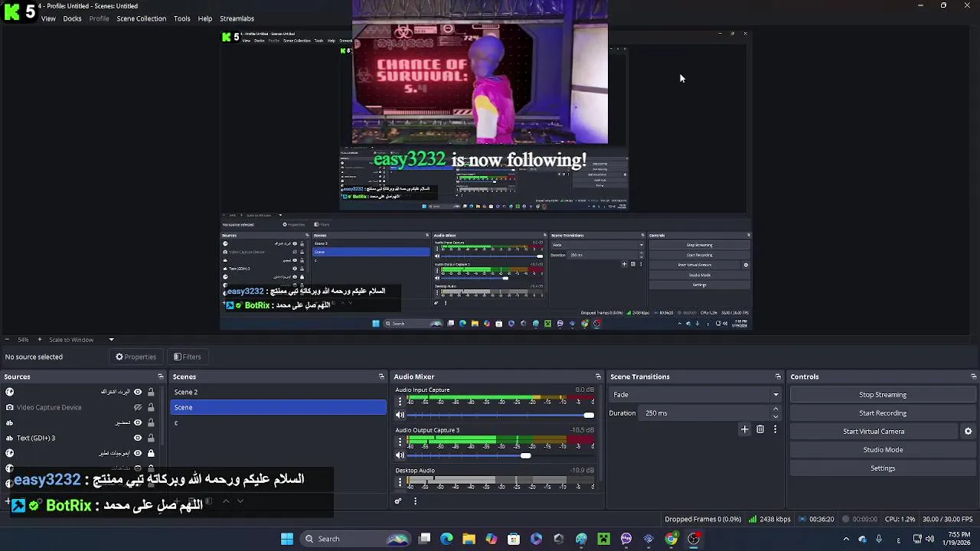This screenshot has width=980, height=551.
Task: Open OBS Settings from Controls
Action: [x=883, y=468]
